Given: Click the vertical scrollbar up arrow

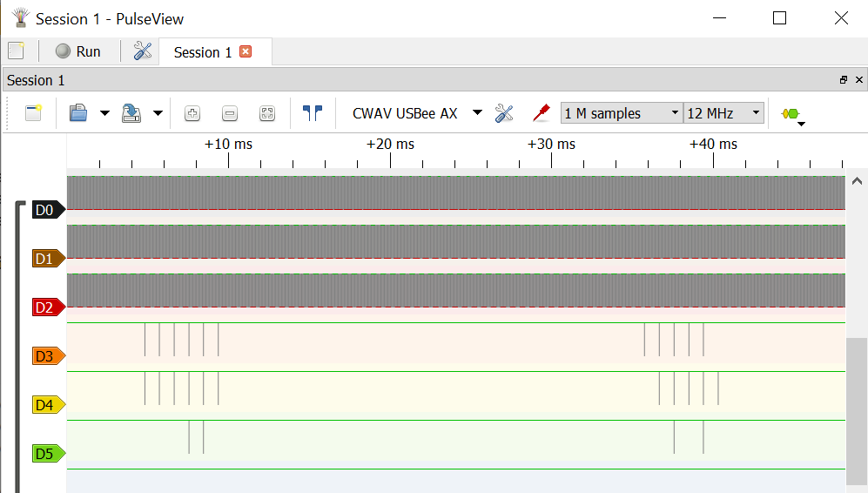Looking at the screenshot, I should coord(857,181).
